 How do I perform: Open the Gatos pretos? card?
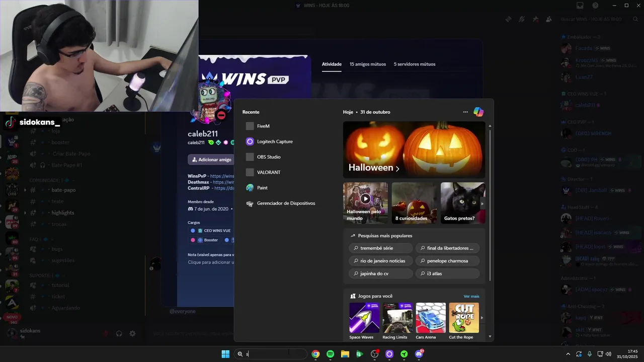tap(463, 203)
